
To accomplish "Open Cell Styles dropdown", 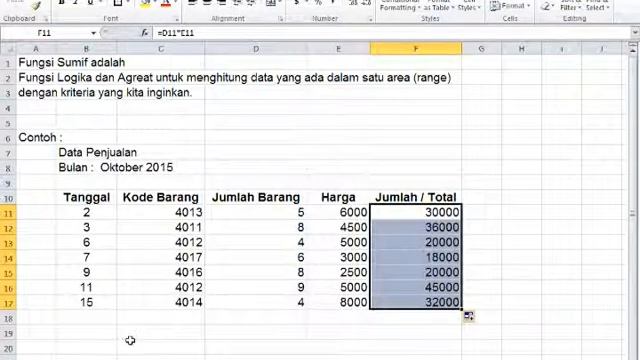I will pyautogui.click(x=469, y=6).
